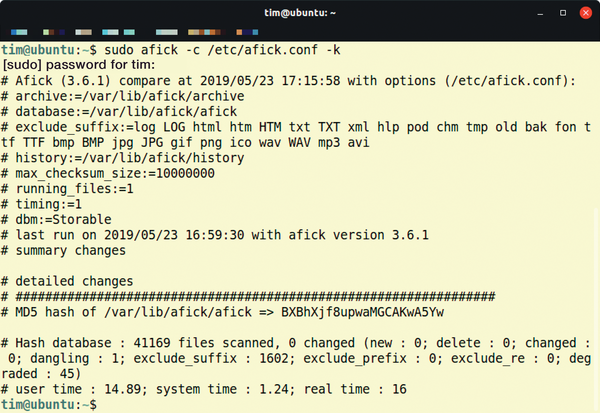Click the "dbm:=Storable" line
600x413 pixels.
tap(61, 225)
